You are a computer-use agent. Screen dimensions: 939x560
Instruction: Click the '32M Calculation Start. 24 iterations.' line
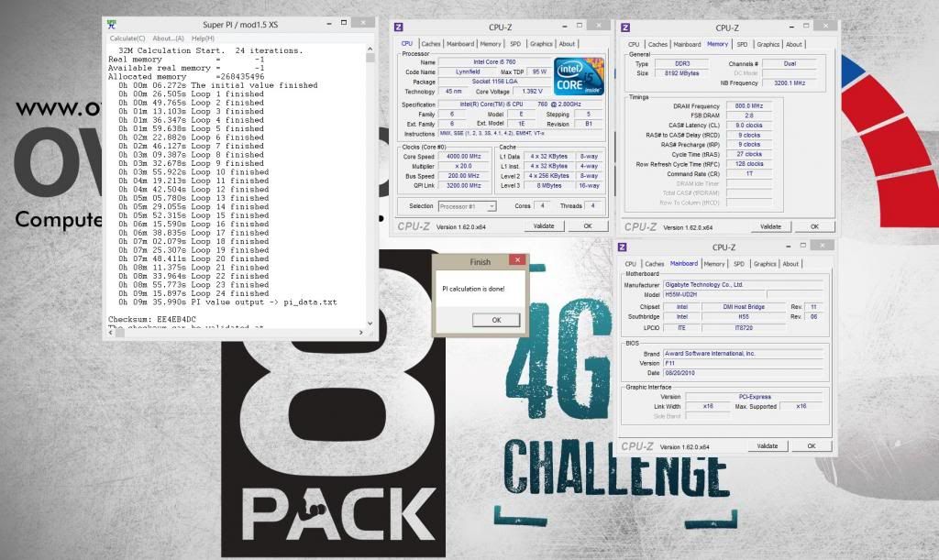tap(211, 50)
